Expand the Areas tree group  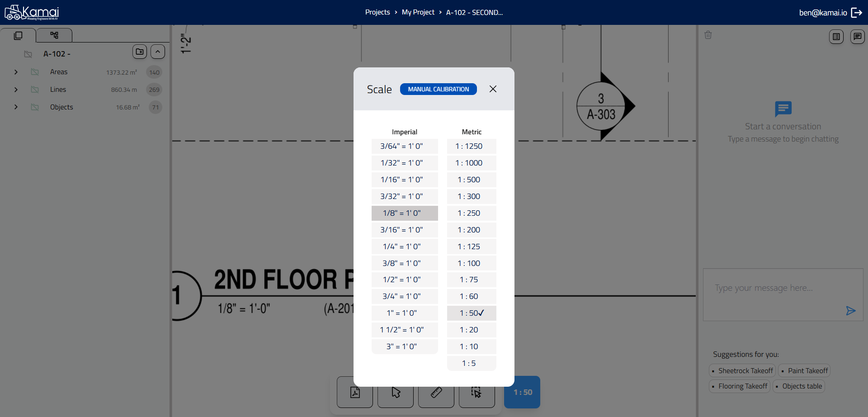pyautogui.click(x=16, y=72)
